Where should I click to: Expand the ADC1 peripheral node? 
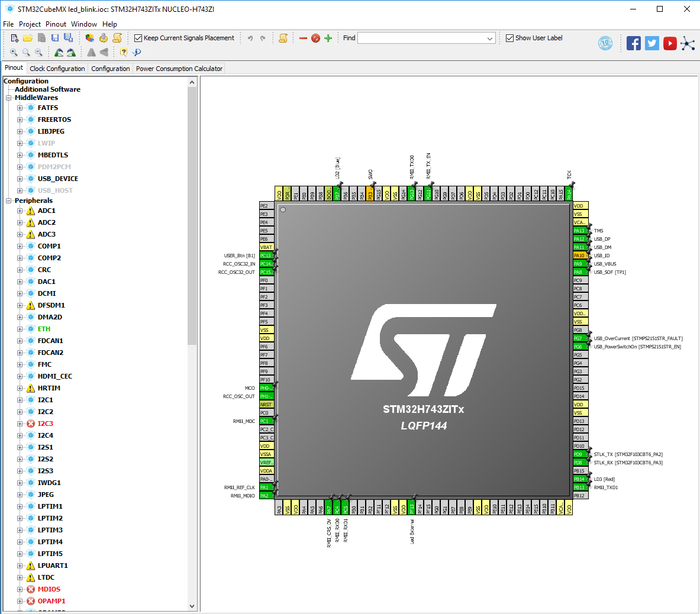[x=20, y=211]
